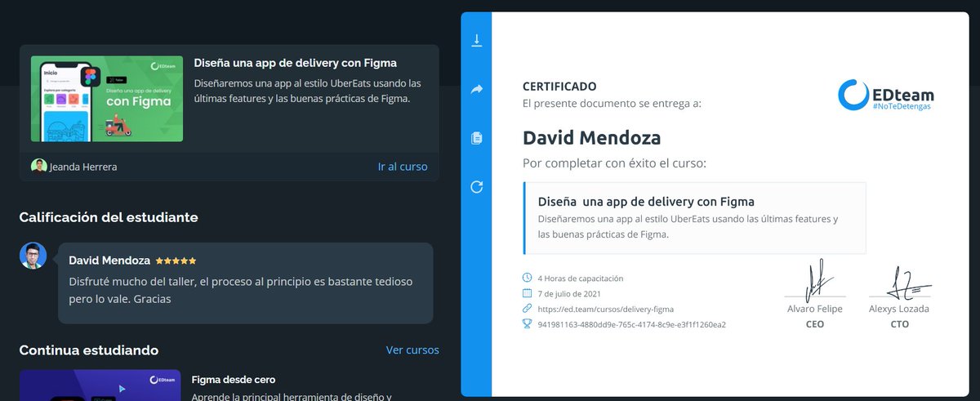This screenshot has height=401, width=980.
Task: Click Jeanda Herrera's avatar picture
Action: point(38,166)
